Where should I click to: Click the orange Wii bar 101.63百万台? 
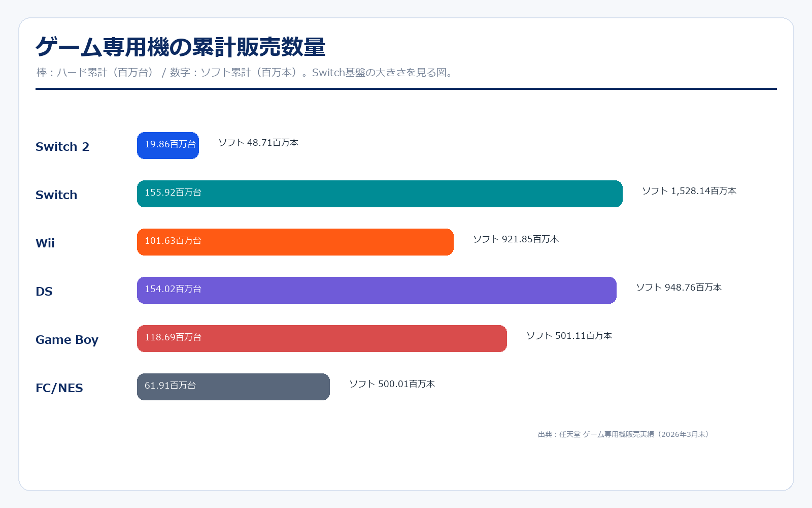[x=295, y=242]
